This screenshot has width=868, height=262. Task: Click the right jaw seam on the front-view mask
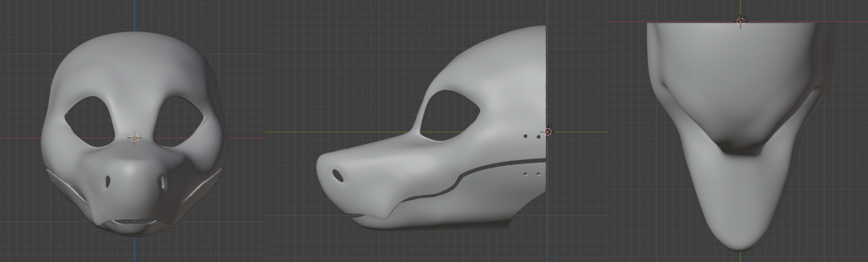[x=203, y=186]
